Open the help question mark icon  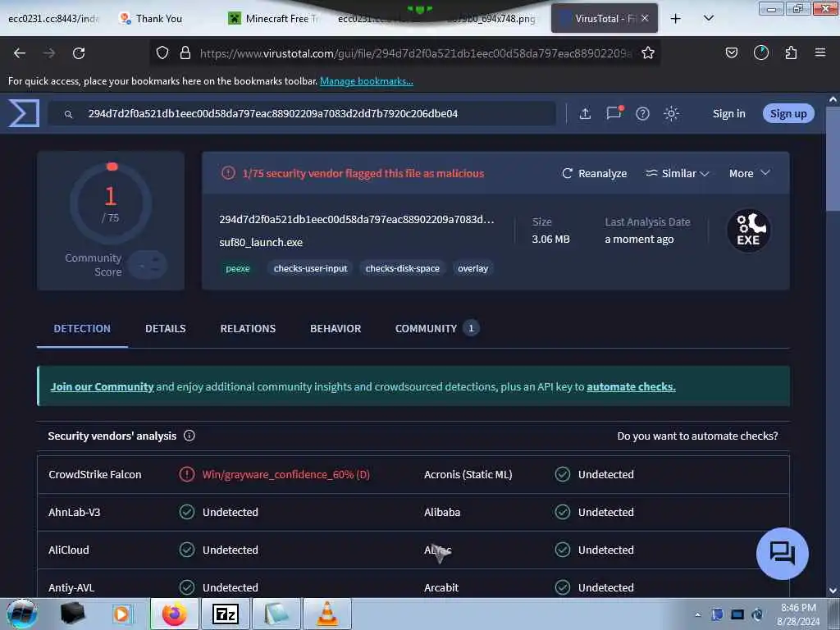[x=642, y=113]
